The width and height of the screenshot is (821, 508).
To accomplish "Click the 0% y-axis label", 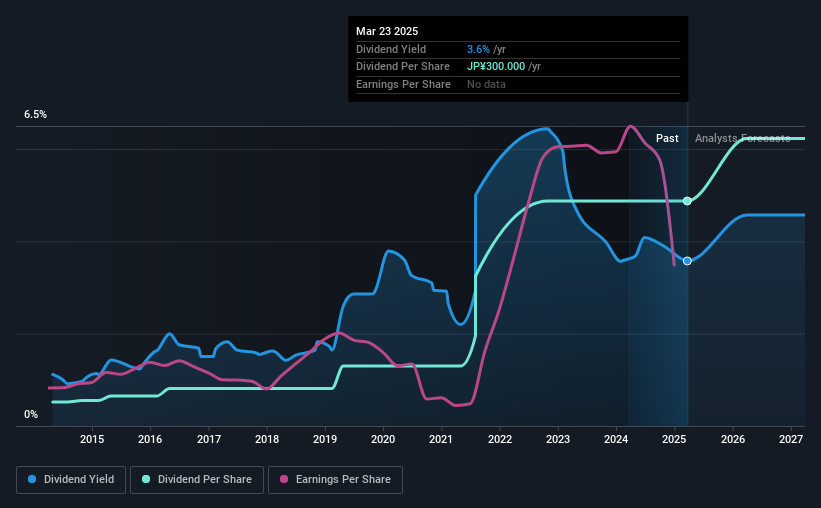I will (x=31, y=414).
